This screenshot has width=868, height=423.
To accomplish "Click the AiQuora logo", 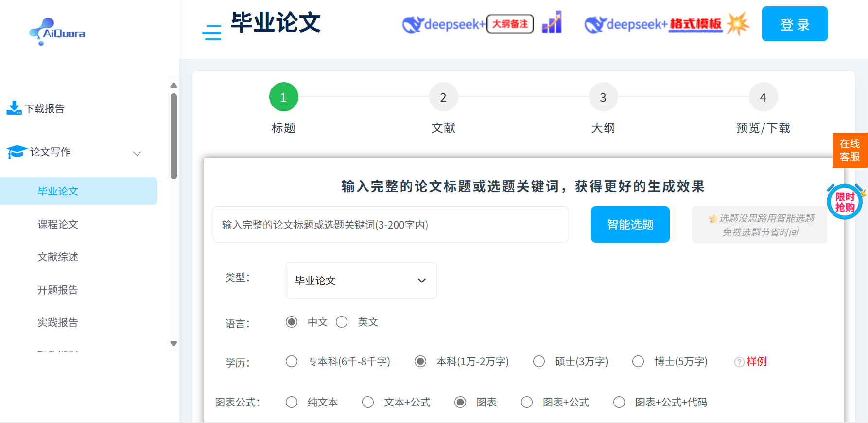I will [x=57, y=32].
